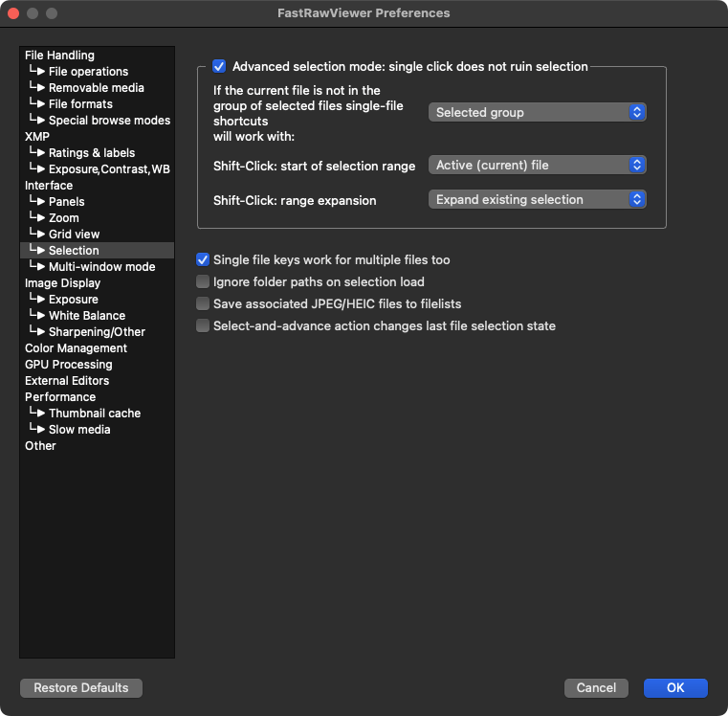Cancel the preferences dialog
728x716 pixels.
596,688
